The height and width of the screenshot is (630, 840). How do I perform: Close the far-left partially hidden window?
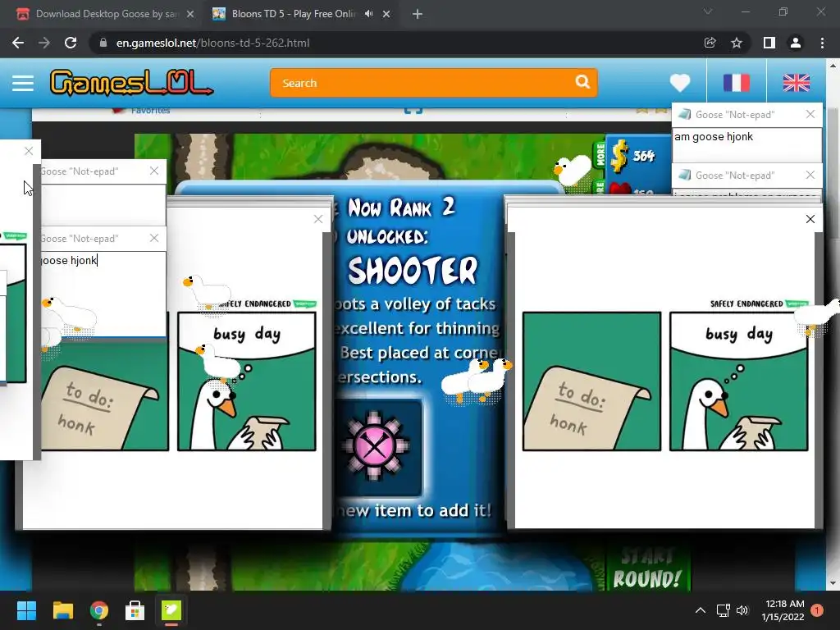click(29, 151)
